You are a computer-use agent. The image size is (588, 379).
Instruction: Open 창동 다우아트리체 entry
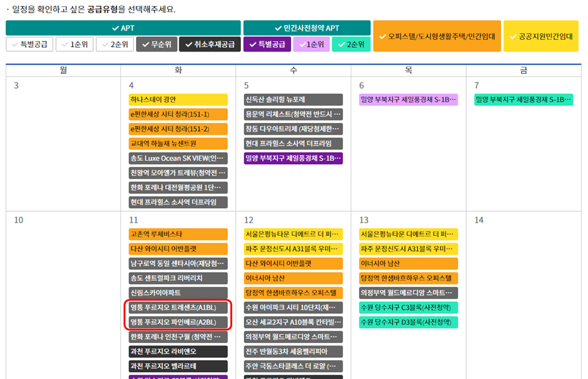coord(293,129)
